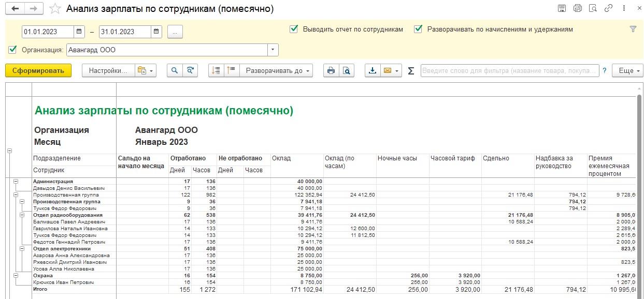Viewport: 644px width, 299px height.
Task: Click the Сформировать button
Action: [38, 71]
